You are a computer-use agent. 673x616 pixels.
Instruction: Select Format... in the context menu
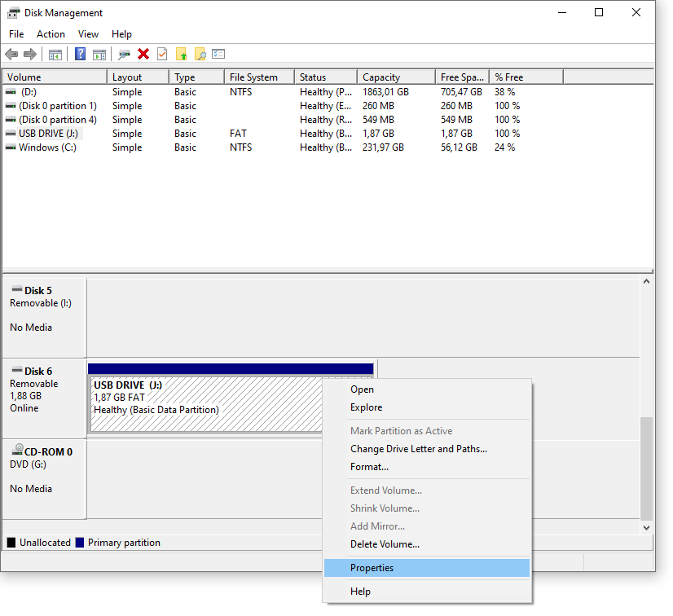pyautogui.click(x=369, y=467)
